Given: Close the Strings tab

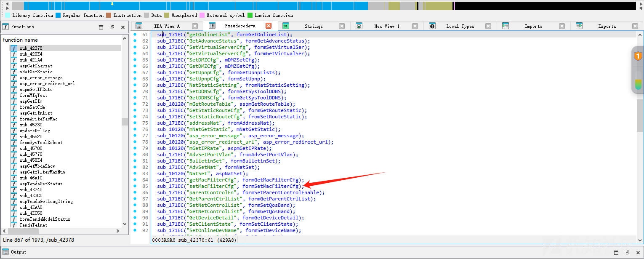Looking at the screenshot, I should click(x=342, y=26).
